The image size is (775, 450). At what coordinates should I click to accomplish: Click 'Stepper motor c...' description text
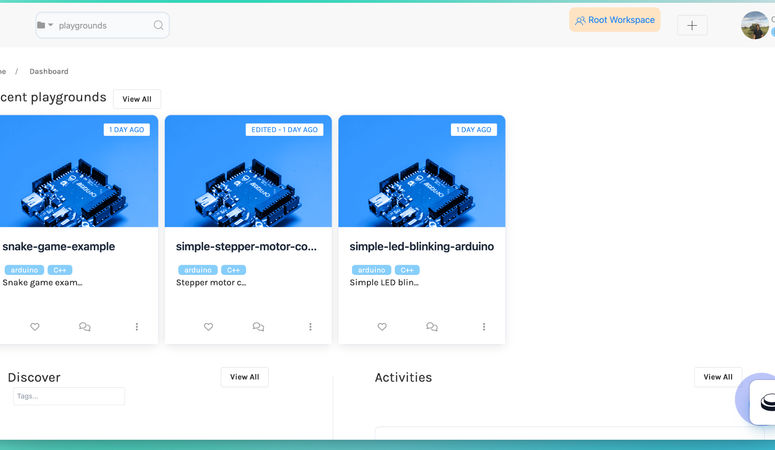pos(211,282)
